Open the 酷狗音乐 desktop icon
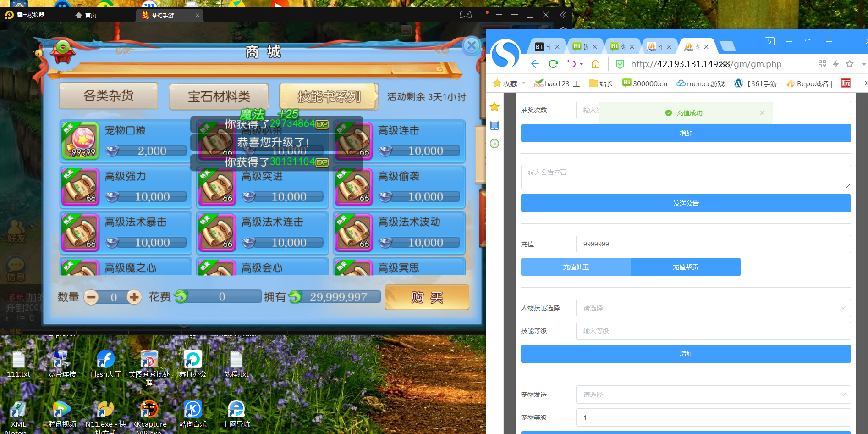The height and width of the screenshot is (434, 868). tap(192, 410)
